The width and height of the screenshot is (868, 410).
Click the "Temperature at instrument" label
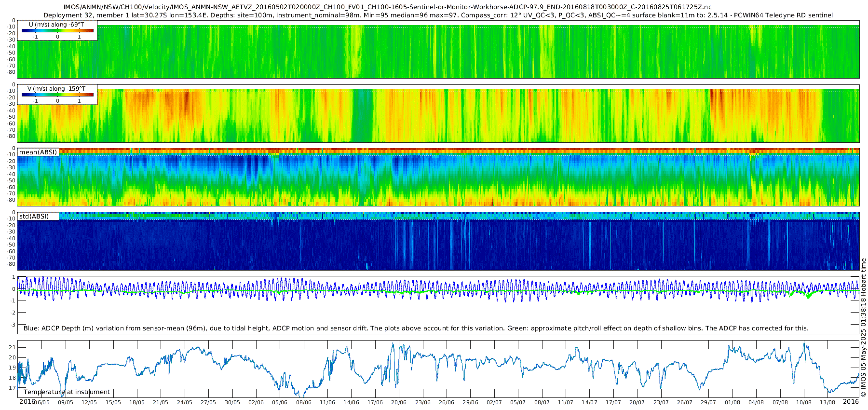[67, 392]
